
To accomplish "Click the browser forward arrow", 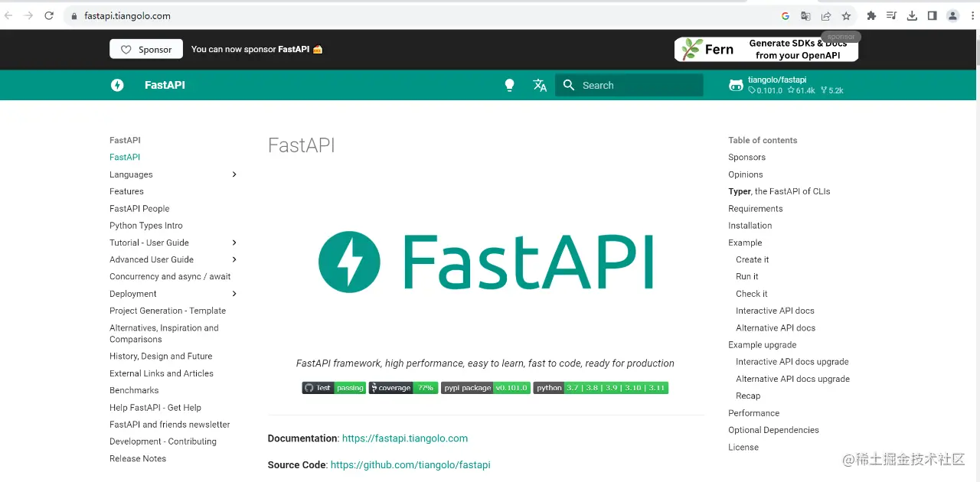I will point(29,15).
